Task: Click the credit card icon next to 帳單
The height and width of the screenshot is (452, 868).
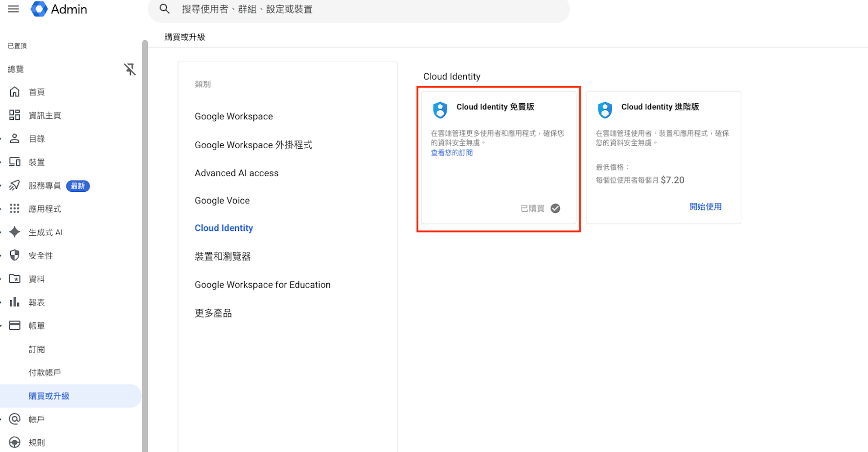Action: pyautogui.click(x=15, y=325)
